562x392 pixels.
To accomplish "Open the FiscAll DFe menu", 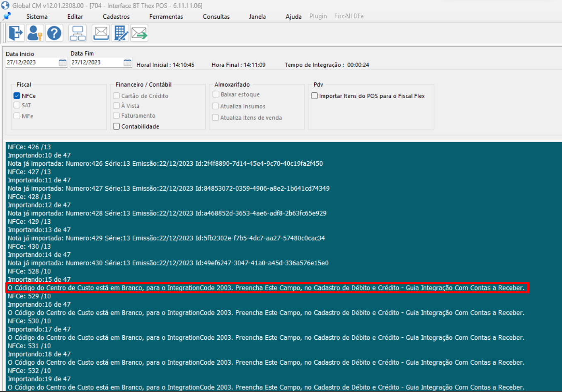I will pos(349,16).
